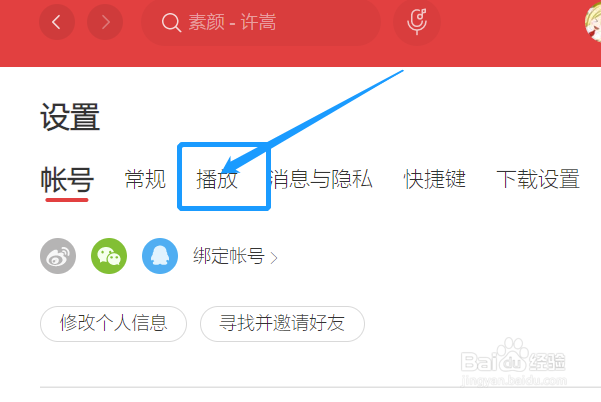Open the listen-to-identify microphone icon

pyautogui.click(x=417, y=22)
